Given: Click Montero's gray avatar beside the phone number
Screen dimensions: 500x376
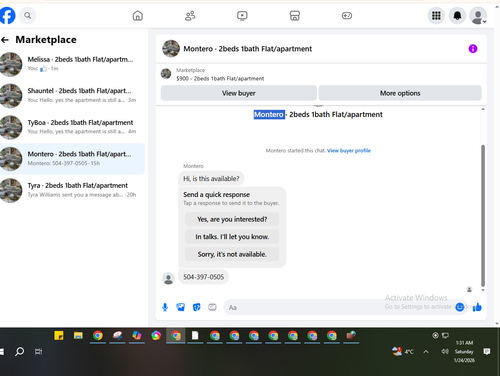Looking at the screenshot, I should point(168,278).
